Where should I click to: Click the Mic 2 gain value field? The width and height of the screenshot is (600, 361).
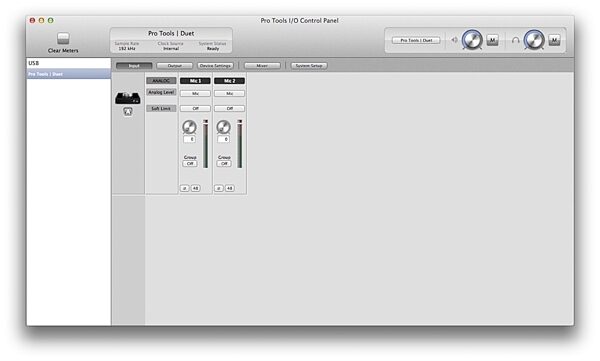pyautogui.click(x=223, y=139)
